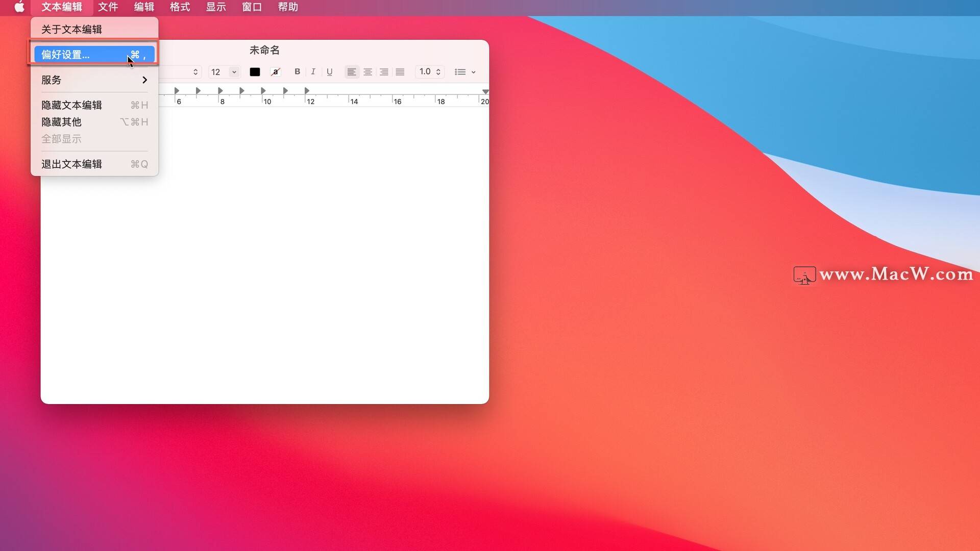Open the 格式 menu
The height and width of the screenshot is (551, 980).
(180, 7)
